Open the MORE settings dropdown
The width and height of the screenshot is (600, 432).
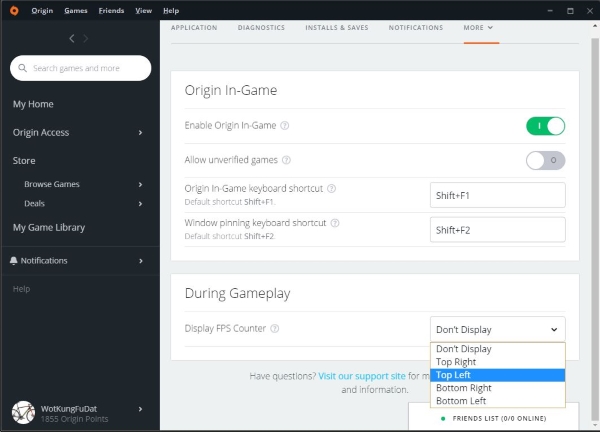[478, 28]
